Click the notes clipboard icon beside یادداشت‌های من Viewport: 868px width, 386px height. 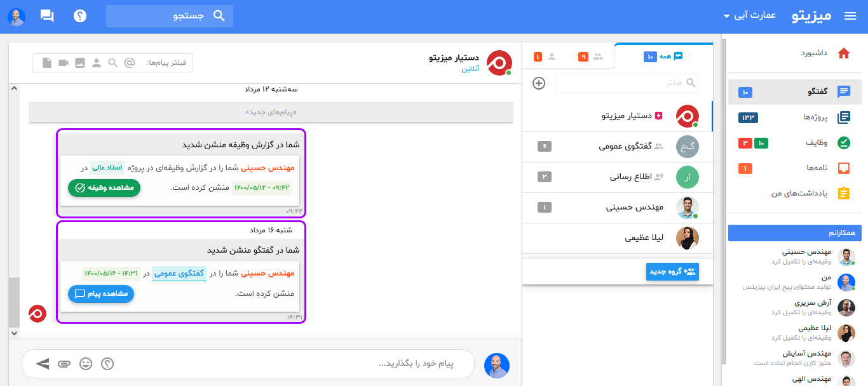click(x=844, y=193)
